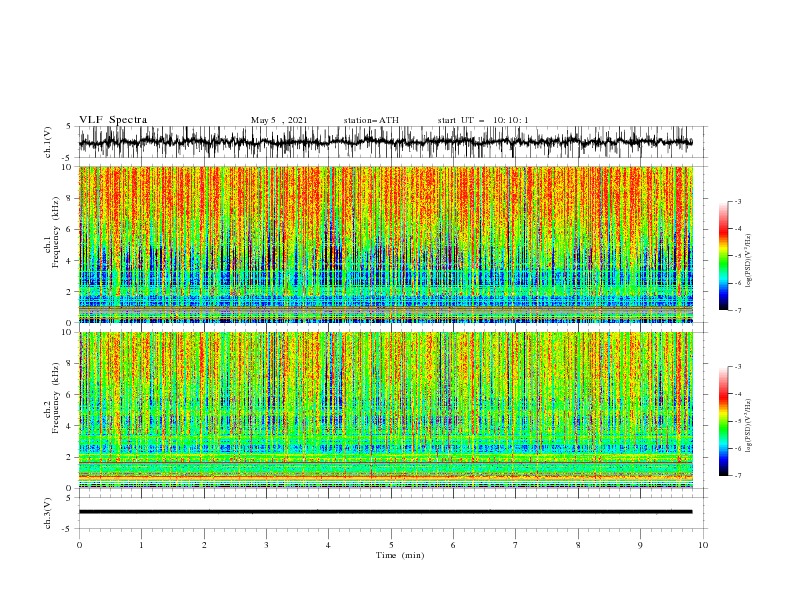
Task: Click time axis tick label "2"
Action: (x=204, y=545)
